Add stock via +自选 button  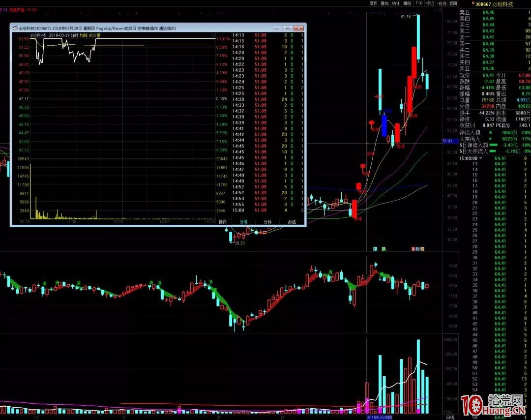[442, 3]
